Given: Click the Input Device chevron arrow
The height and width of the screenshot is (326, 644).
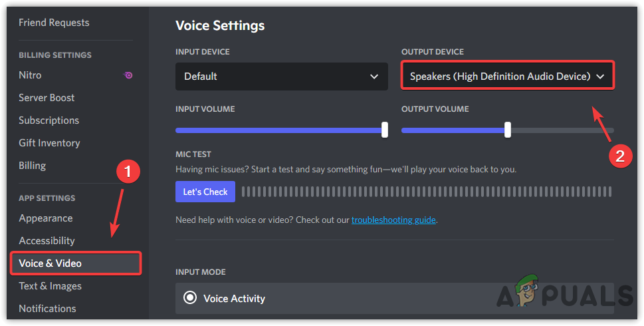Looking at the screenshot, I should pos(374,77).
